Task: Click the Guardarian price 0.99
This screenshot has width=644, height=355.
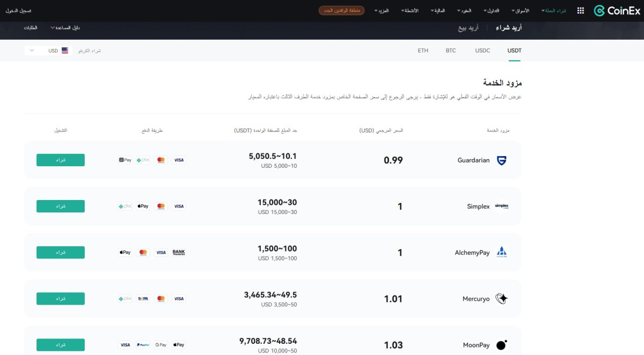Action: pyautogui.click(x=393, y=160)
